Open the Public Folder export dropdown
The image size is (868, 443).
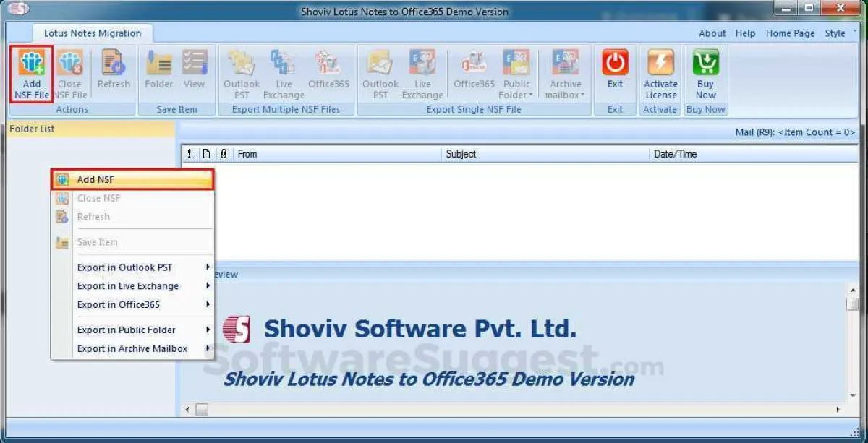516,74
